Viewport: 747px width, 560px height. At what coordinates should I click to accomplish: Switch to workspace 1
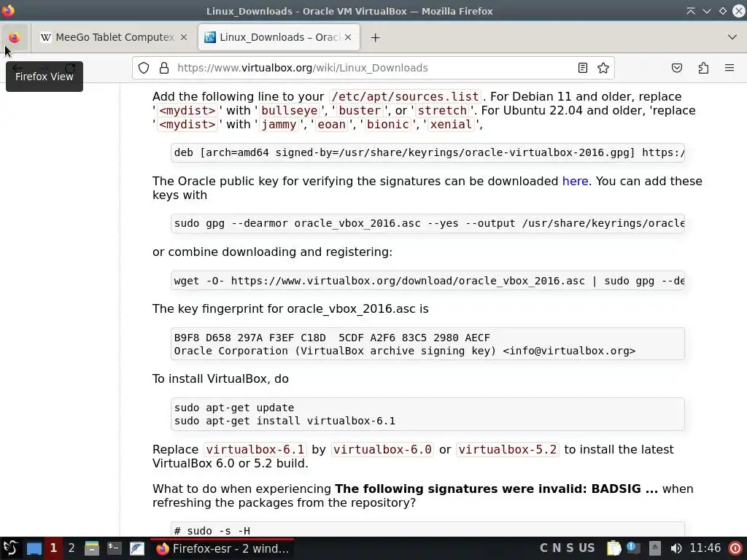click(x=53, y=548)
